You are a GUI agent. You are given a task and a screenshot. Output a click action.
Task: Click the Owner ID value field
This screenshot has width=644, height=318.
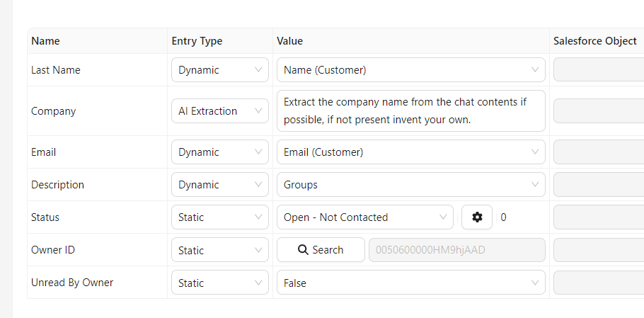point(456,250)
